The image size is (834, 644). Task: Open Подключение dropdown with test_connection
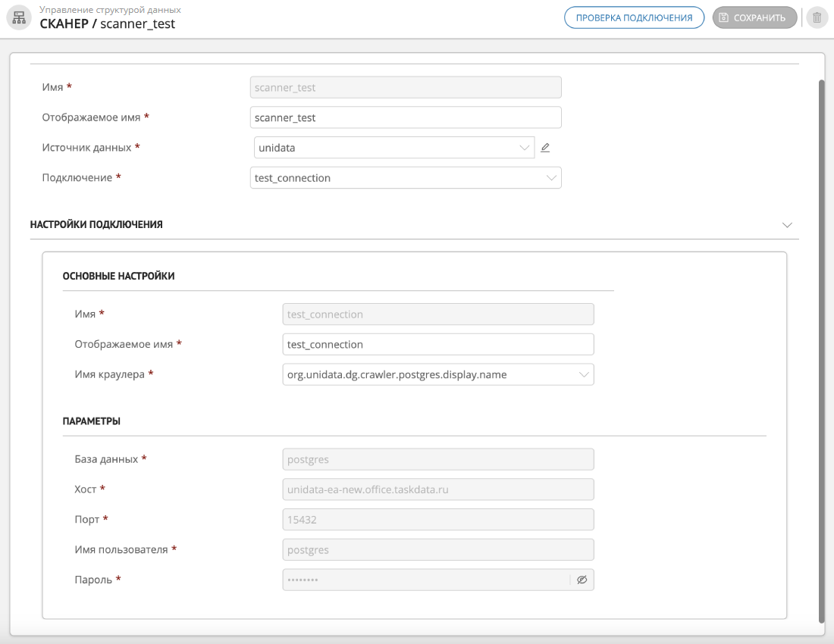click(406, 178)
